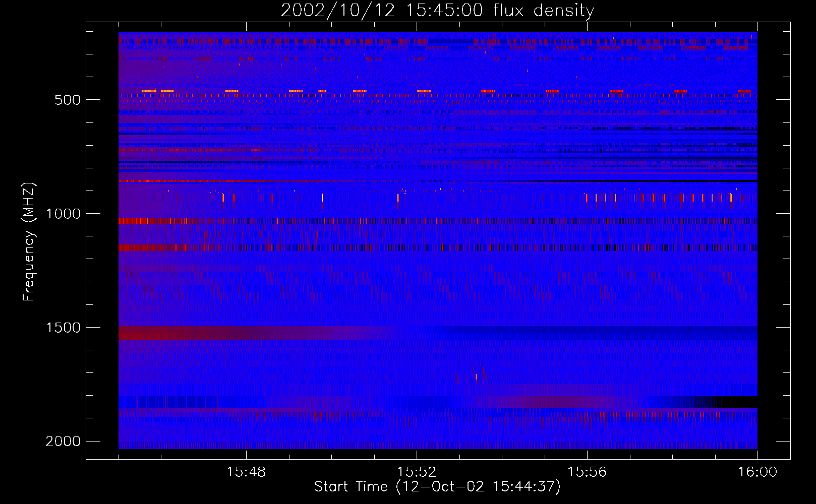Select the '1500' frequency axis label

click(x=63, y=328)
